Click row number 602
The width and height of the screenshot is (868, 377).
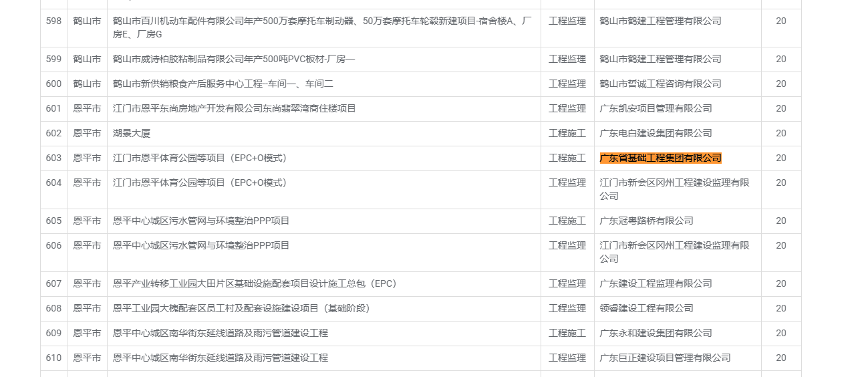pyautogui.click(x=53, y=134)
